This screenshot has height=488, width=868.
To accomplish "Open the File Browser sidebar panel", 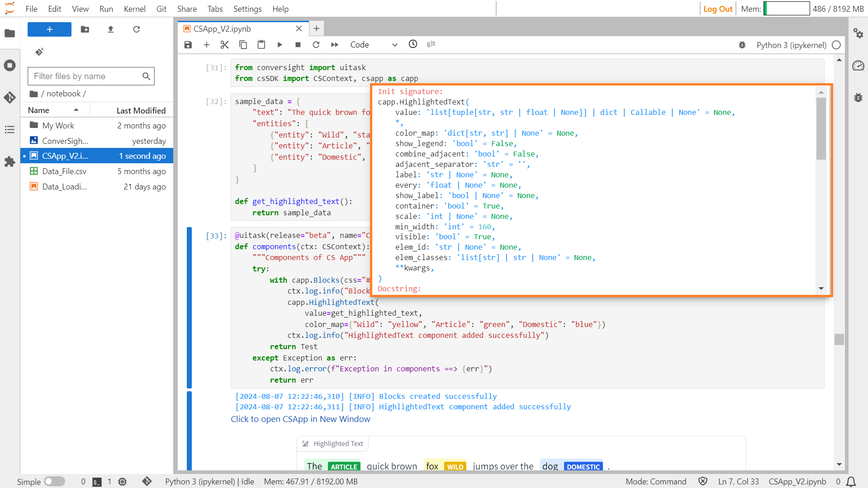I will pyautogui.click(x=9, y=33).
